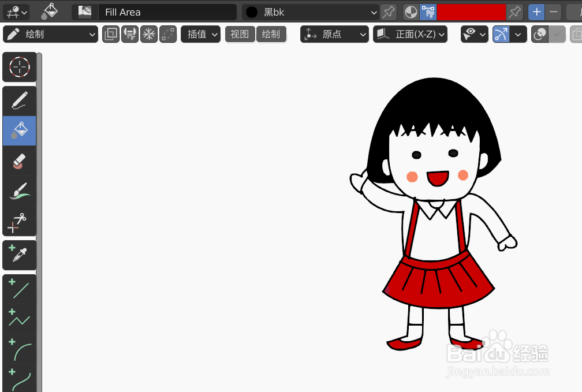The image size is (582, 392).
Task: Toggle the drawing guides icon
Action: (x=501, y=34)
